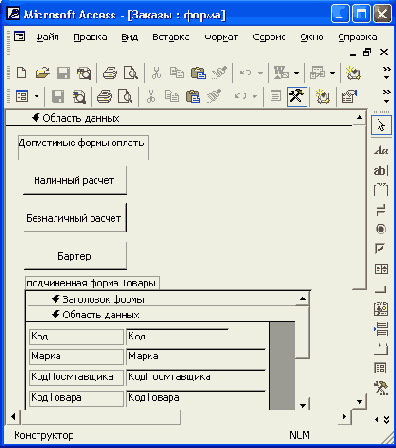Click the New document icon in top toolbar
Screen dimensions: 396x448
pyautogui.click(x=22, y=72)
